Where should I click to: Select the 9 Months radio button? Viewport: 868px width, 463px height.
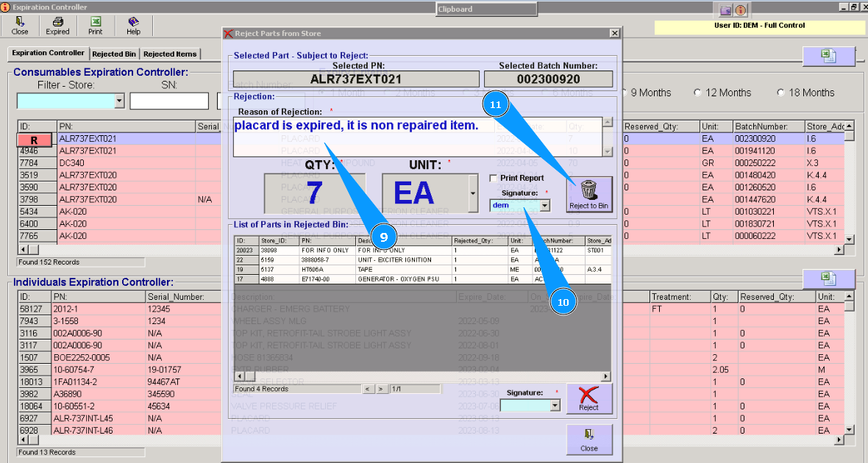tap(625, 93)
